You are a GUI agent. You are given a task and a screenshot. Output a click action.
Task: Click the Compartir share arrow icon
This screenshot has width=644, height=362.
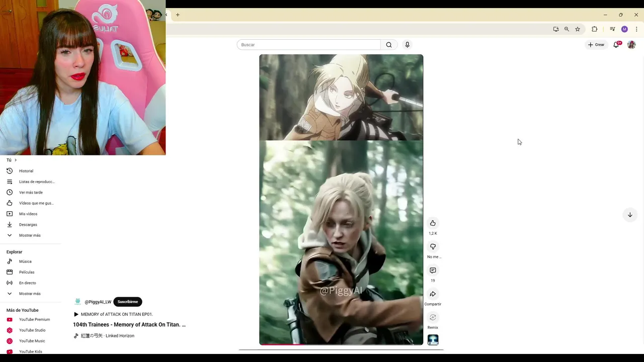[x=433, y=294]
